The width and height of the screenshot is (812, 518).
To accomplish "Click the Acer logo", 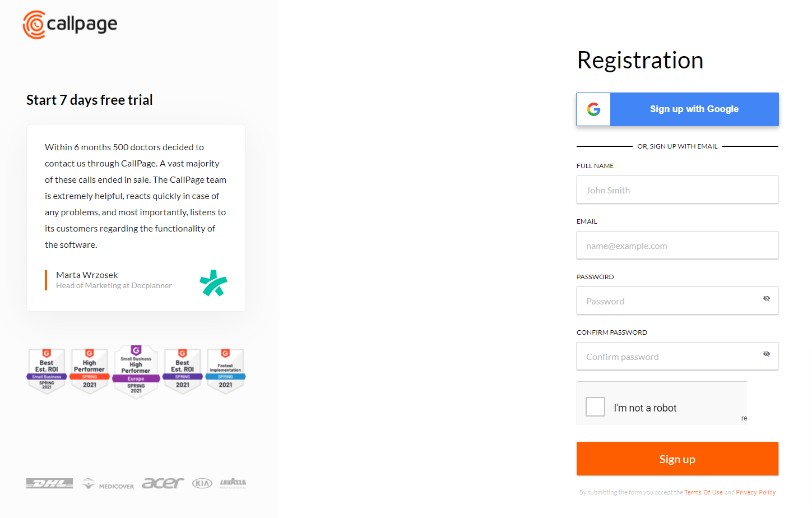I will [163, 483].
